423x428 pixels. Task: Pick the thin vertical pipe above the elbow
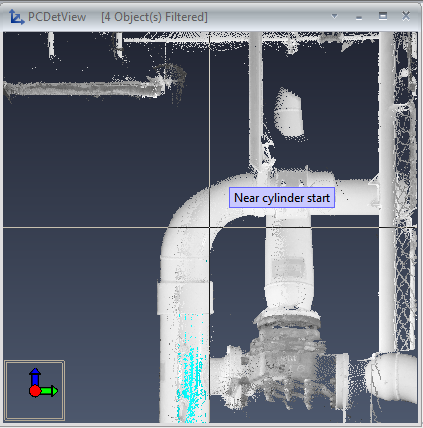(256, 100)
